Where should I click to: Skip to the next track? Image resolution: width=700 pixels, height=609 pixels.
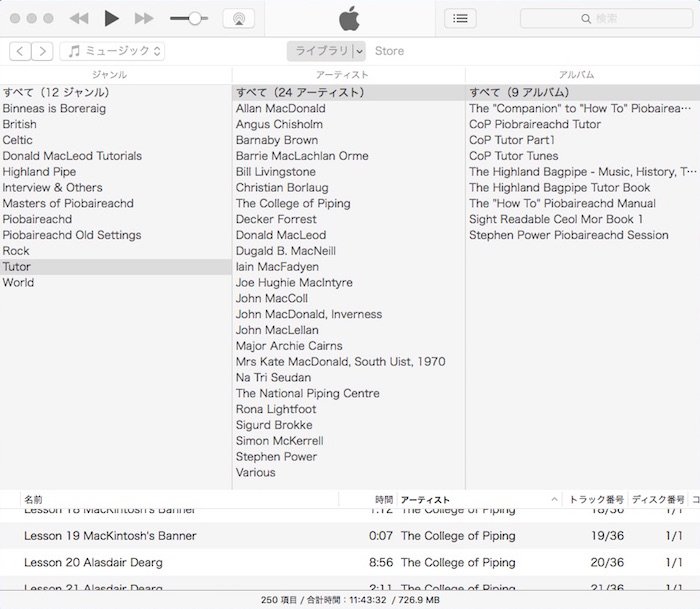pos(144,18)
